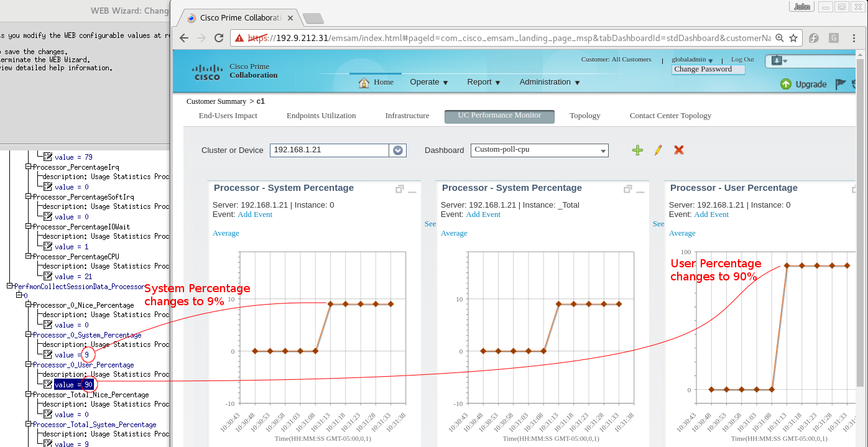Screen dimensions: 868x447
Task: Click edit icon beside value = 21
Action: [x=48, y=276]
